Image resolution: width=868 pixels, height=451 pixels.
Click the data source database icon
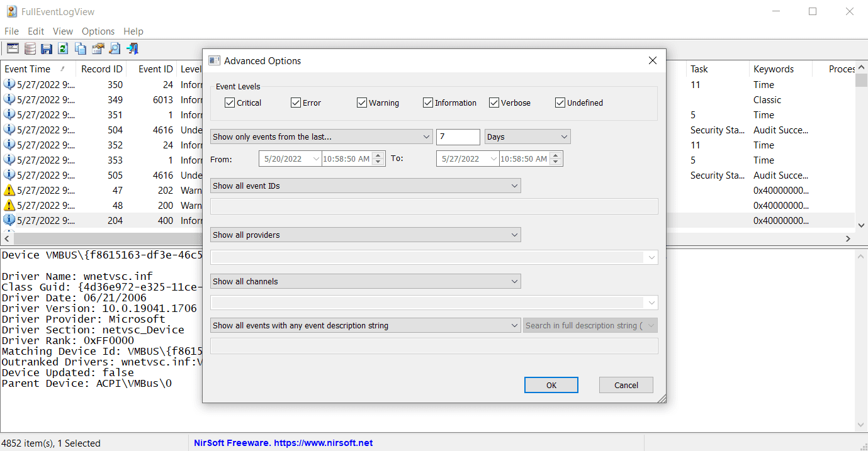30,48
